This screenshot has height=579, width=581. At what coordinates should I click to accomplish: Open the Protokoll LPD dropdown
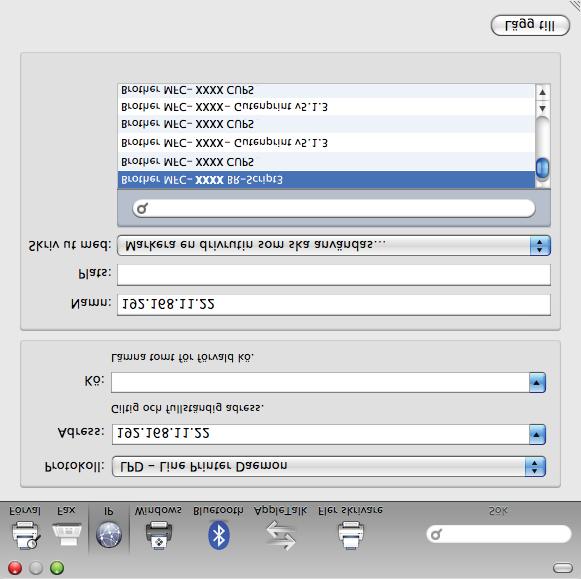[329, 466]
